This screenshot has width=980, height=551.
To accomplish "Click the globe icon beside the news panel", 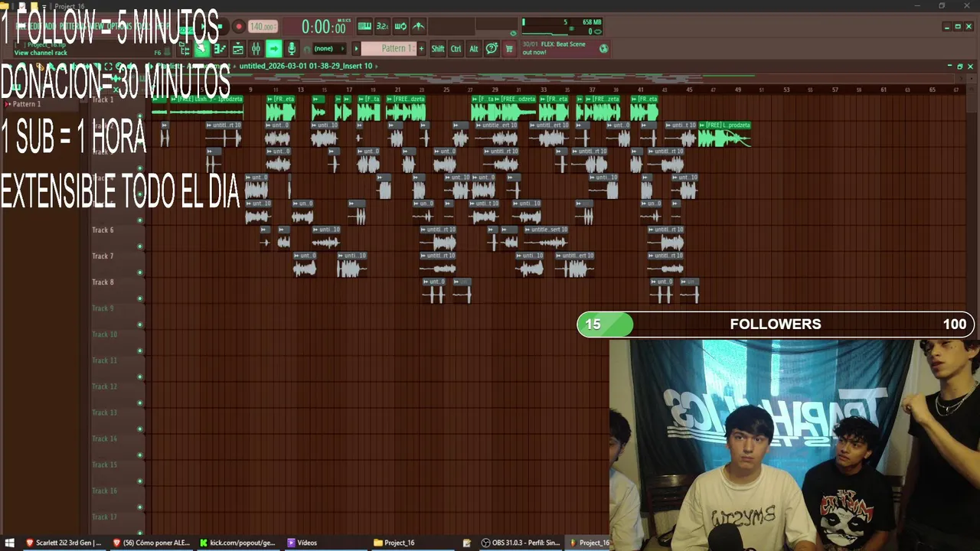I will (604, 48).
